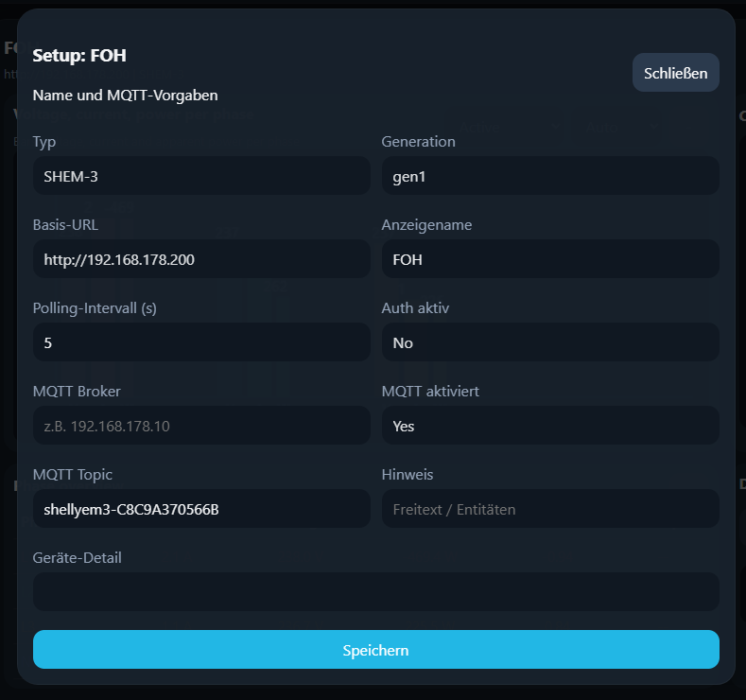Focus the Polling-Intervall field showing 5
The height and width of the screenshot is (700, 746).
tap(200, 342)
